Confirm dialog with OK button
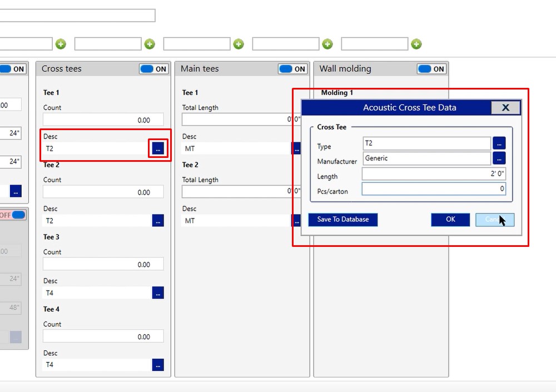This screenshot has height=392, width=556. pos(450,220)
